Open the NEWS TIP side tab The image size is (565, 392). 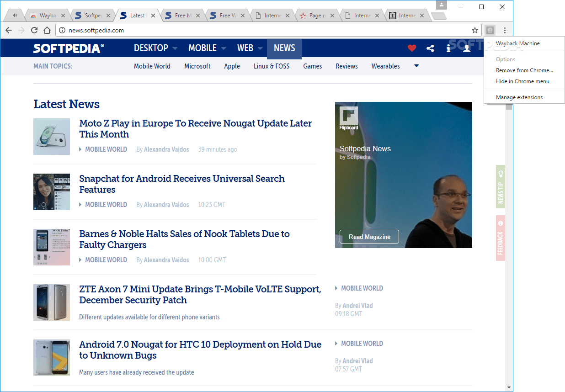[x=501, y=187]
